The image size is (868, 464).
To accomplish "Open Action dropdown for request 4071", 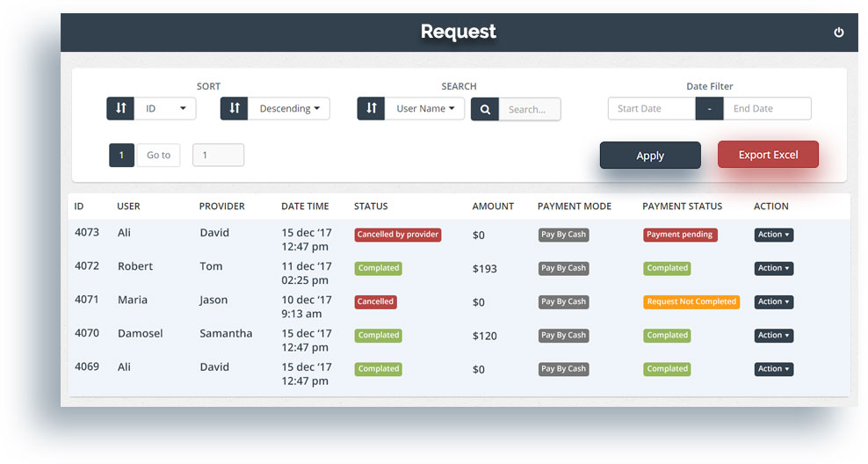I will pyautogui.click(x=773, y=301).
